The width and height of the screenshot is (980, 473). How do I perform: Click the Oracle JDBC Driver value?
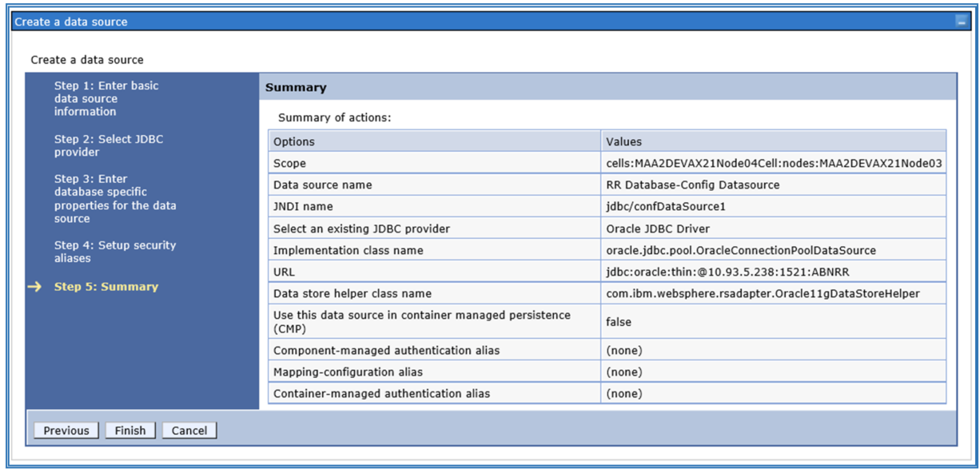point(658,229)
